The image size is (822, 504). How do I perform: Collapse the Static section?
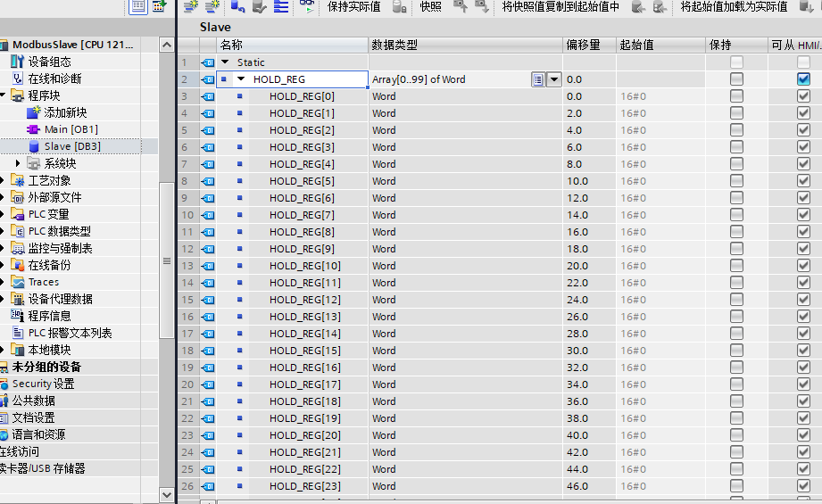(x=225, y=62)
